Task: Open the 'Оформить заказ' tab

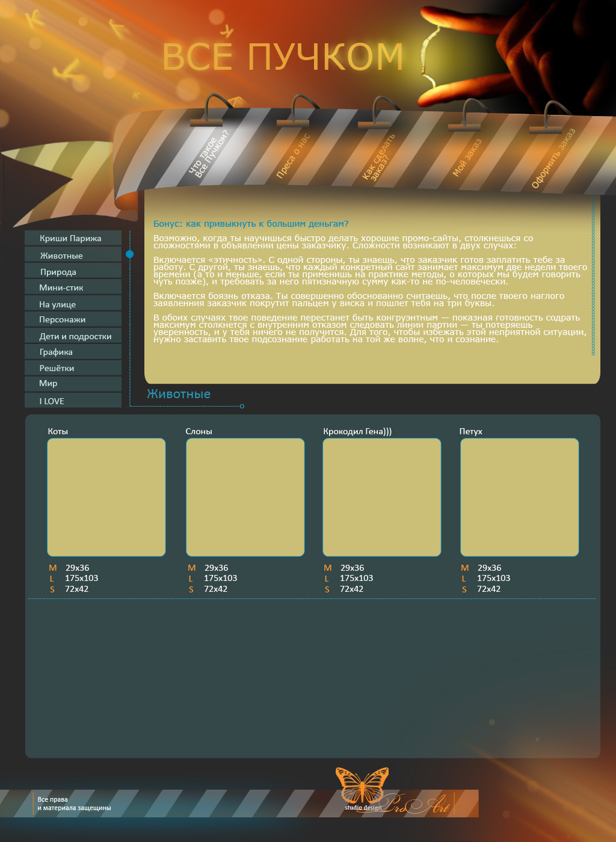Action: click(x=553, y=158)
